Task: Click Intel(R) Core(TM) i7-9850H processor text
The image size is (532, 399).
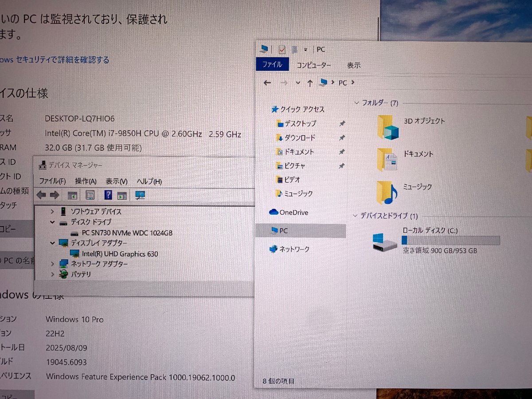Action: [x=143, y=133]
